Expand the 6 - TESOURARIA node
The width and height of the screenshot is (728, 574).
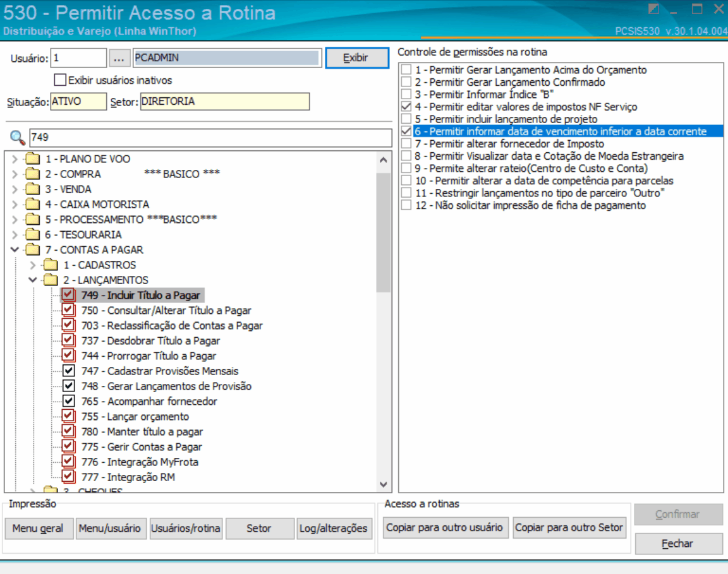tap(15, 235)
